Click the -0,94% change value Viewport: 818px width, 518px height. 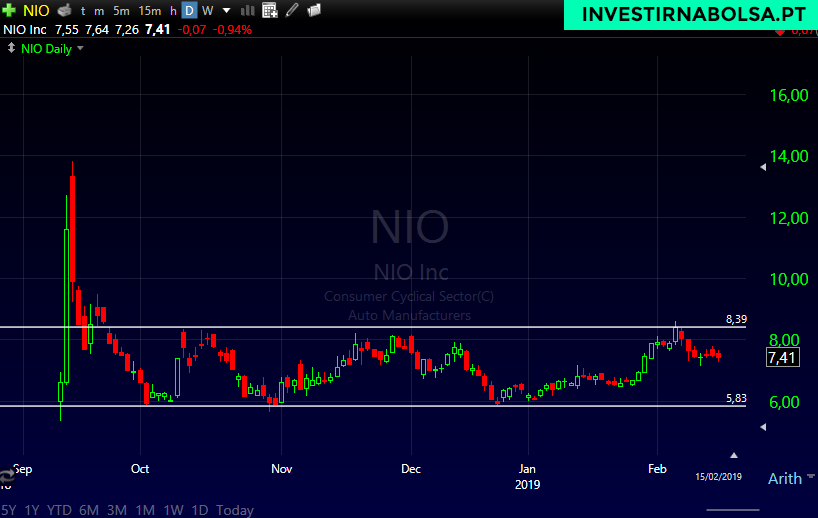tap(232, 30)
